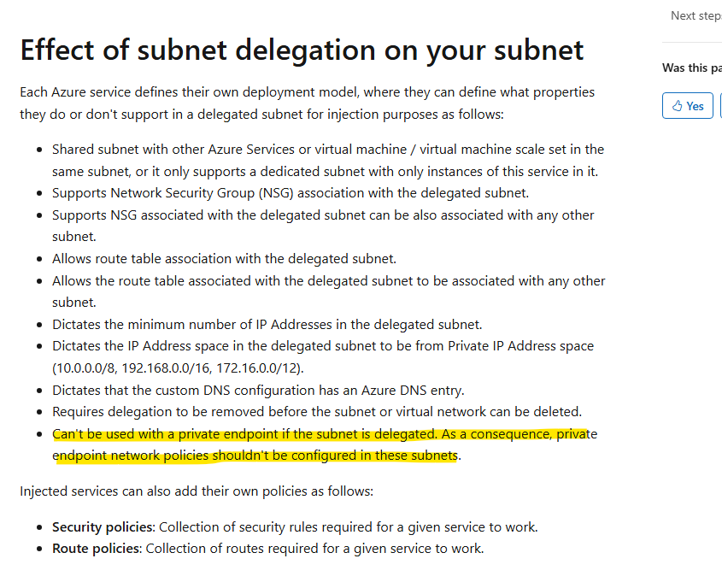Click the custom DNS configuration bullet
Screen dimensions: 722x588
(x=258, y=391)
